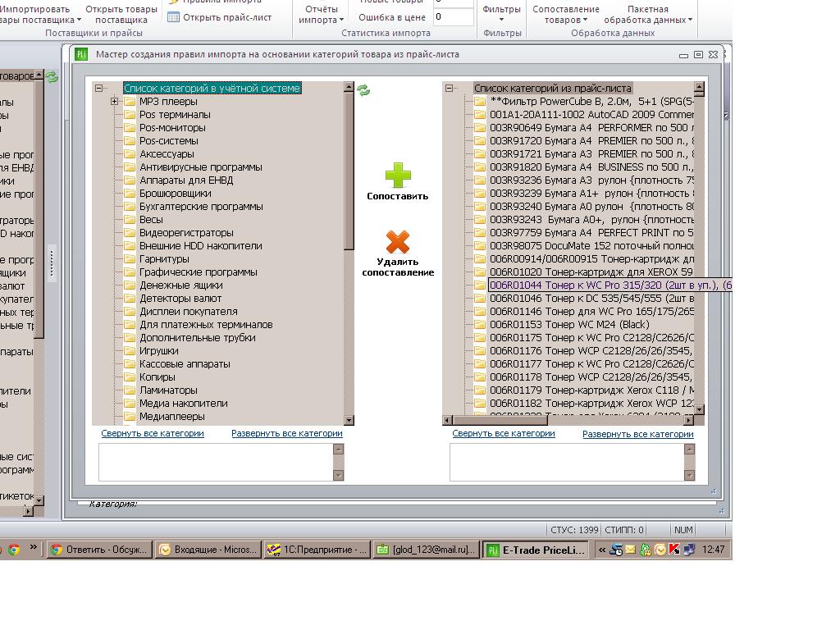This screenshot has height=630, width=840.
Task: Click Открыть товары поставщика in the ribbon
Action: [121, 15]
